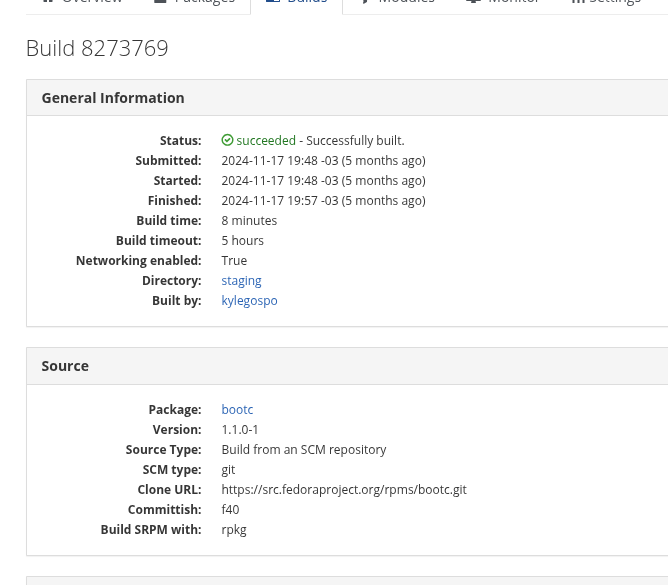This screenshot has width=668, height=585.
Task: Click the General Information panel header
Action: point(112,98)
